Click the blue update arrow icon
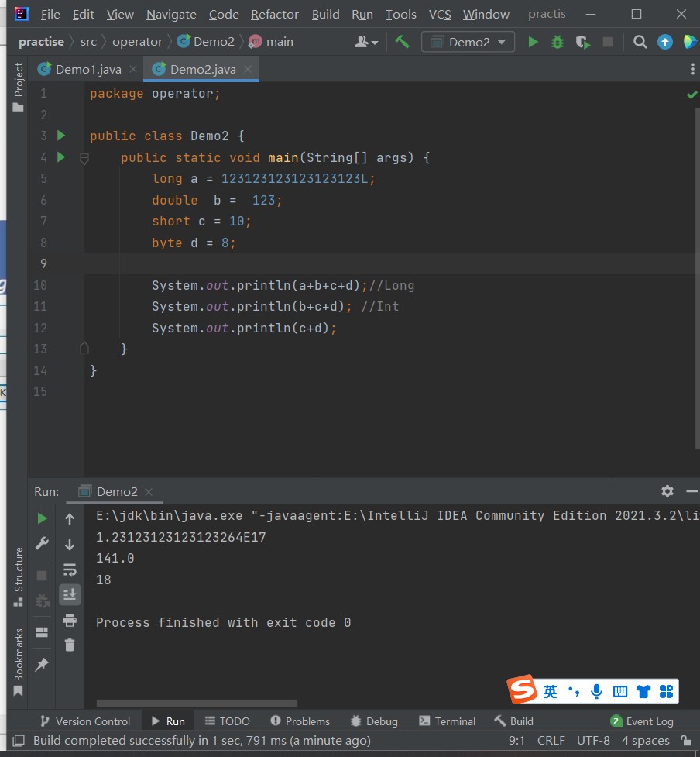 click(665, 42)
